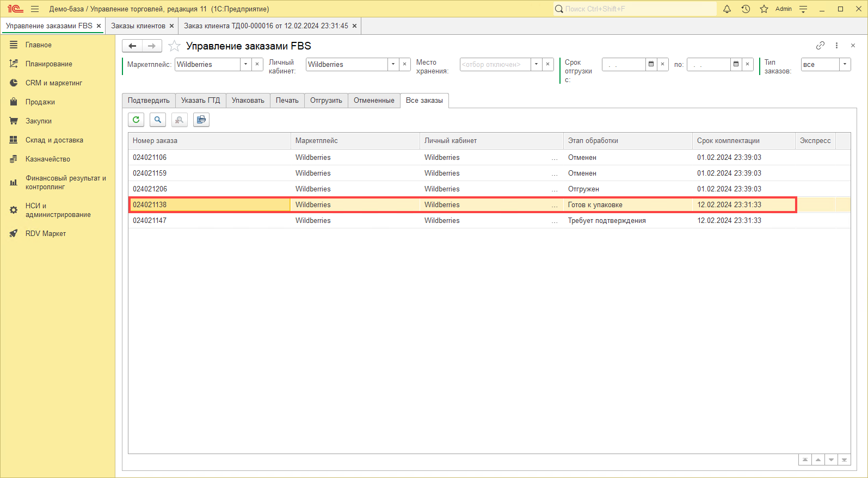The height and width of the screenshot is (478, 868).
Task: Open the hamburger main menu icon
Action: click(x=35, y=9)
